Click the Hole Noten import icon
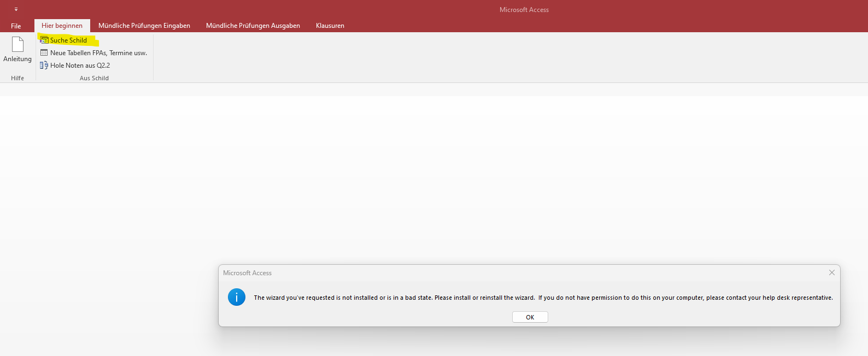 click(44, 66)
